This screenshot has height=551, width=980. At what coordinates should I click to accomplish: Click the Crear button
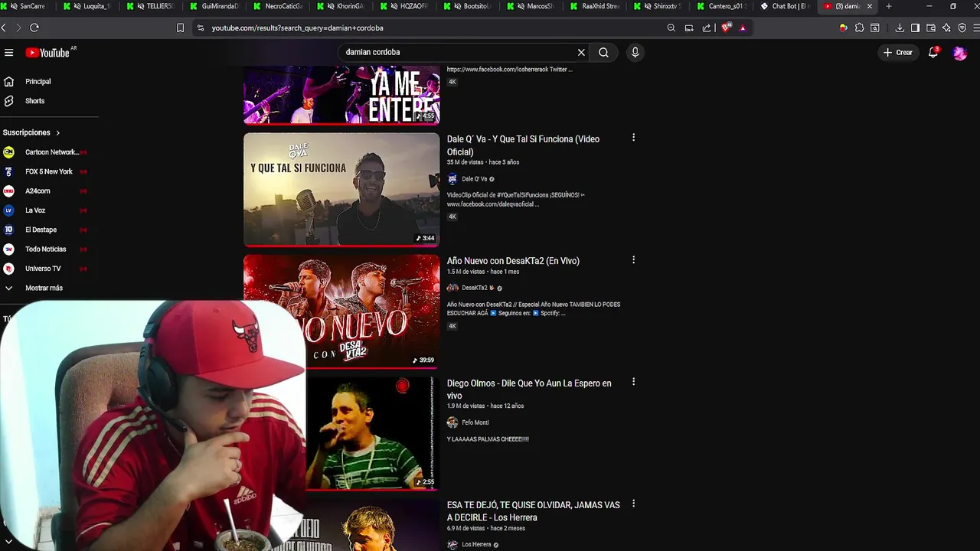pyautogui.click(x=898, y=53)
